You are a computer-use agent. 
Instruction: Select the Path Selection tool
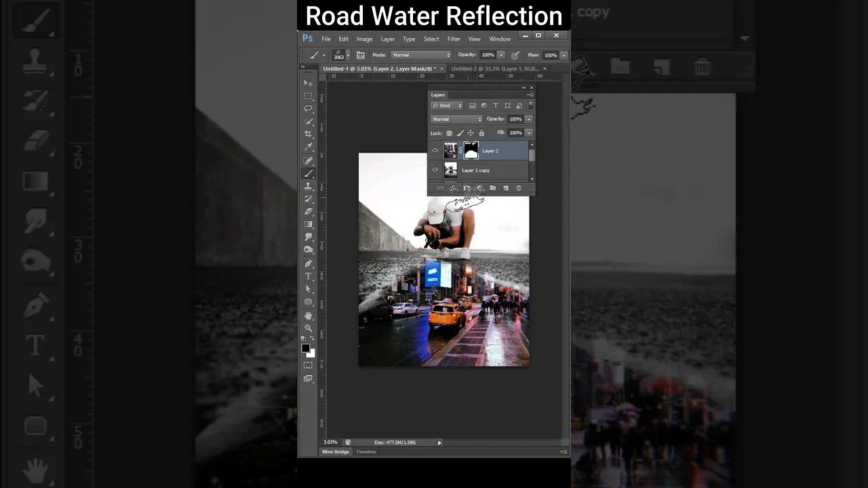click(308, 289)
